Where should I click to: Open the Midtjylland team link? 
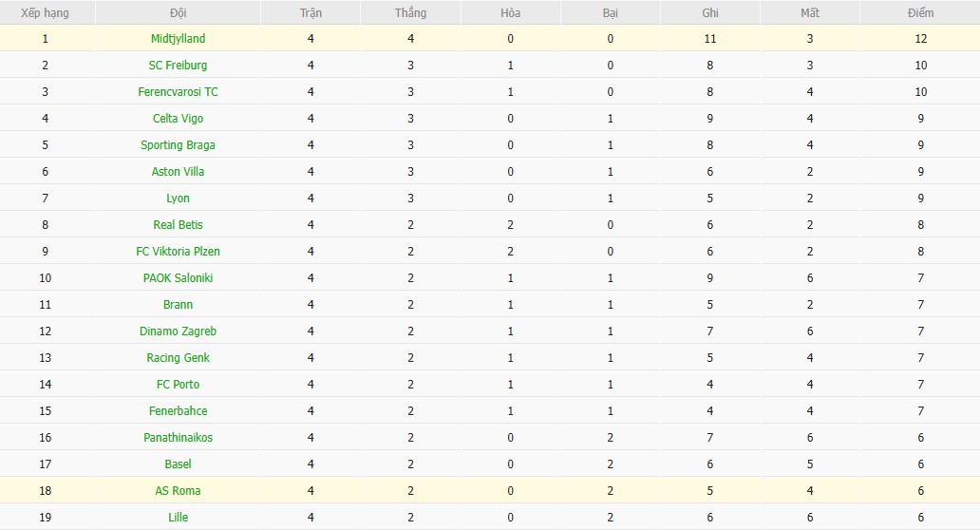(178, 39)
